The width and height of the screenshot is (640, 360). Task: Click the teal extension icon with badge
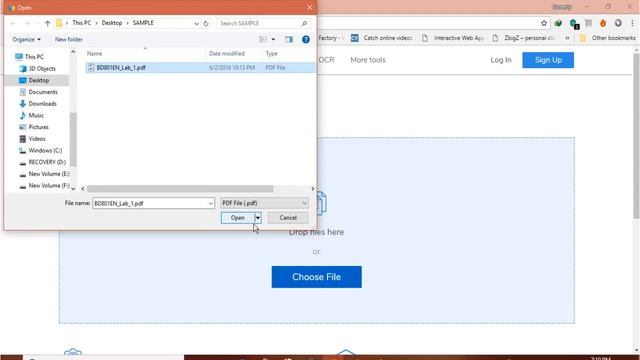click(574, 24)
